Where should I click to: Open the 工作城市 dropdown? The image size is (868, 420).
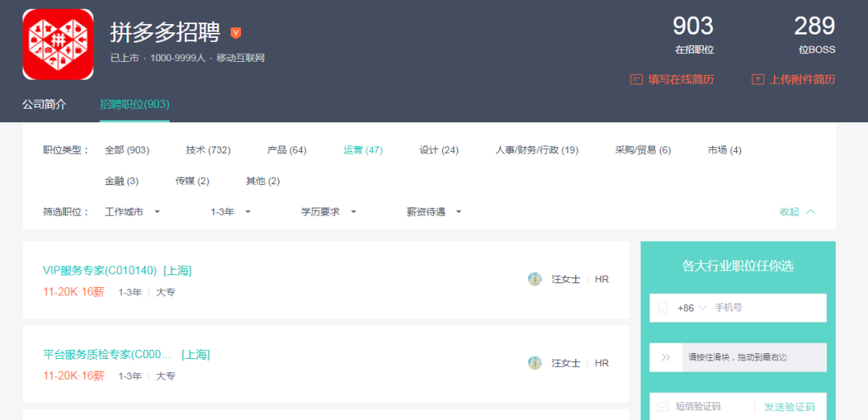click(x=133, y=212)
